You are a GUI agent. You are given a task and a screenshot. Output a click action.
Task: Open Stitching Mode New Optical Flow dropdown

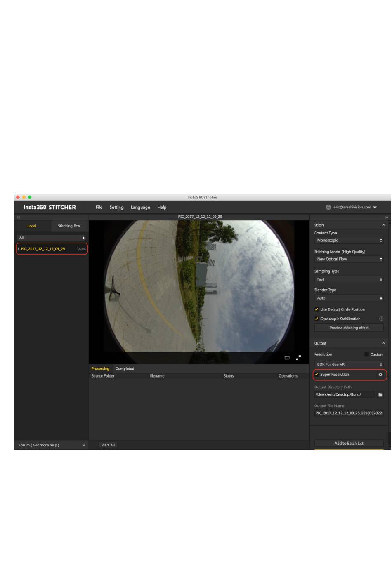point(349,259)
